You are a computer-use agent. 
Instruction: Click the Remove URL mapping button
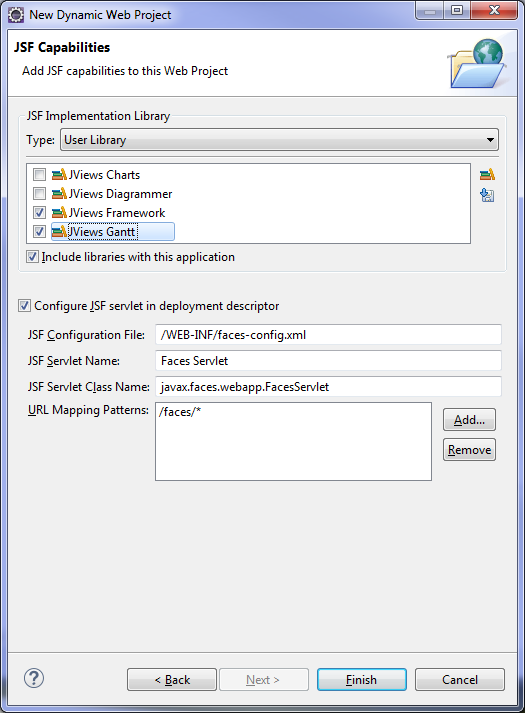(x=469, y=450)
